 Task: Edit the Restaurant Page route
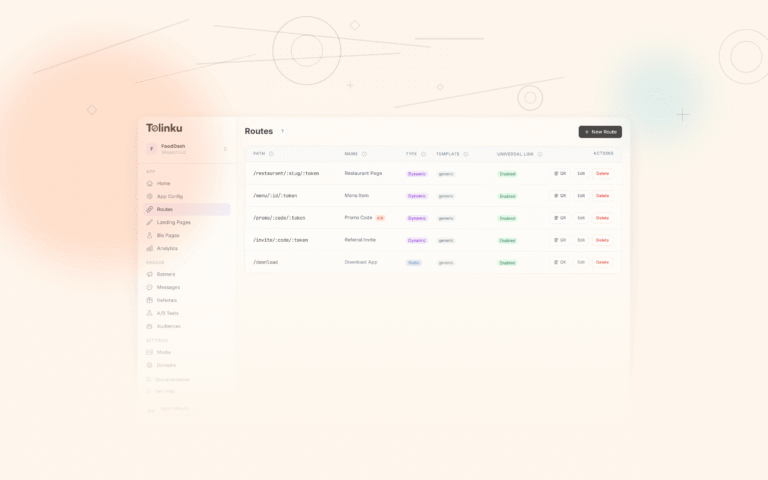pyautogui.click(x=581, y=173)
